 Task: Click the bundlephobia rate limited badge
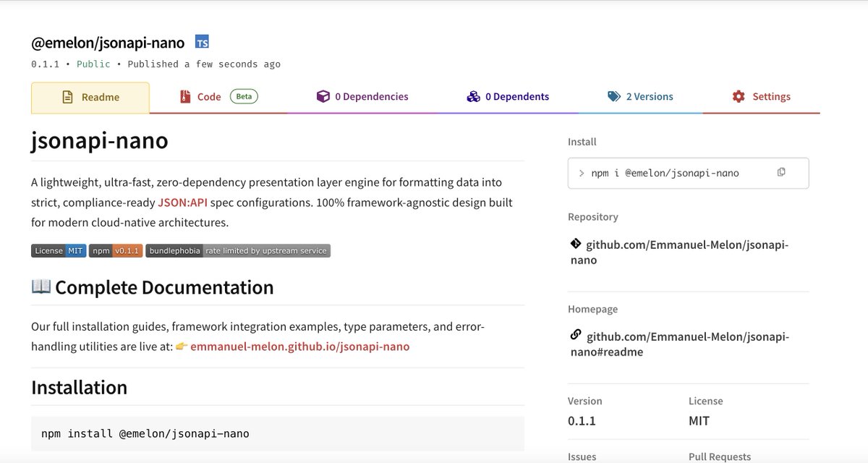click(x=238, y=251)
